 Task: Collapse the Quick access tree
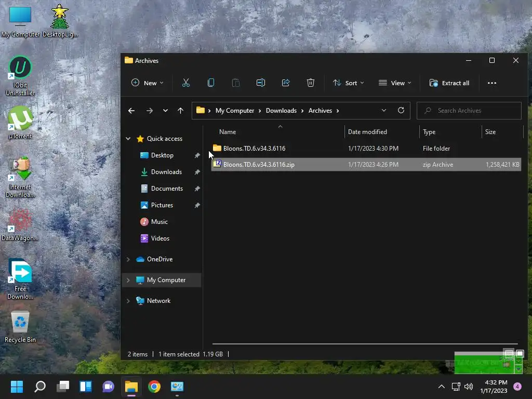(x=128, y=138)
